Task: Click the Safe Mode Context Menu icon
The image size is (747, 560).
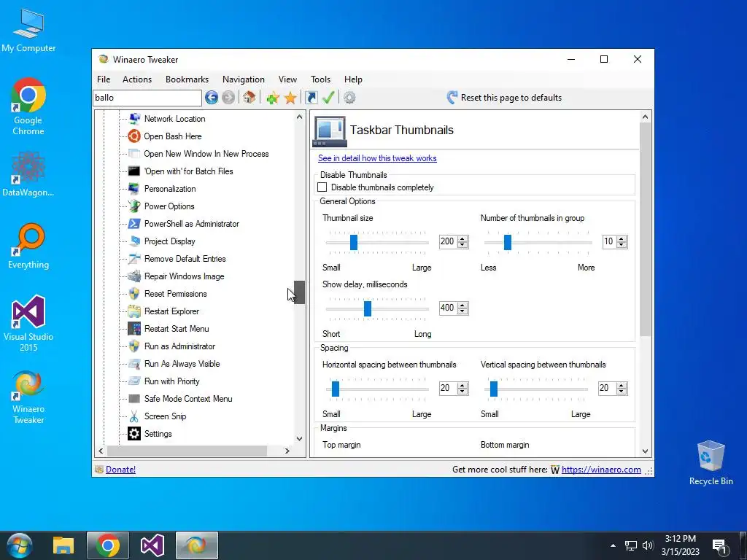Action: pos(134,399)
